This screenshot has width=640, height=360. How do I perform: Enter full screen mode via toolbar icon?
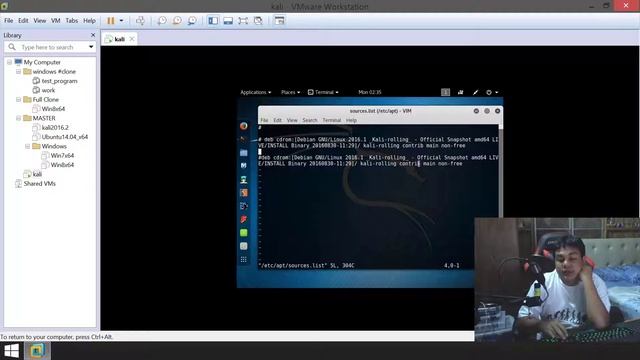(243, 20)
